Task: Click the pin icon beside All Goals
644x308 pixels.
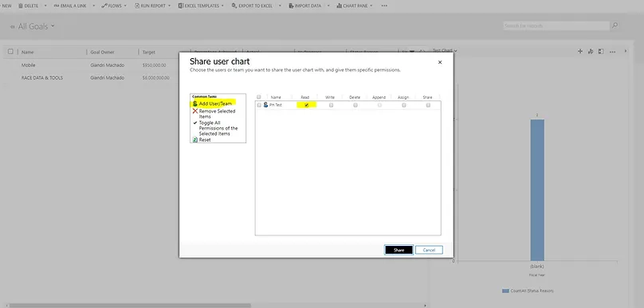Action: [12, 26]
